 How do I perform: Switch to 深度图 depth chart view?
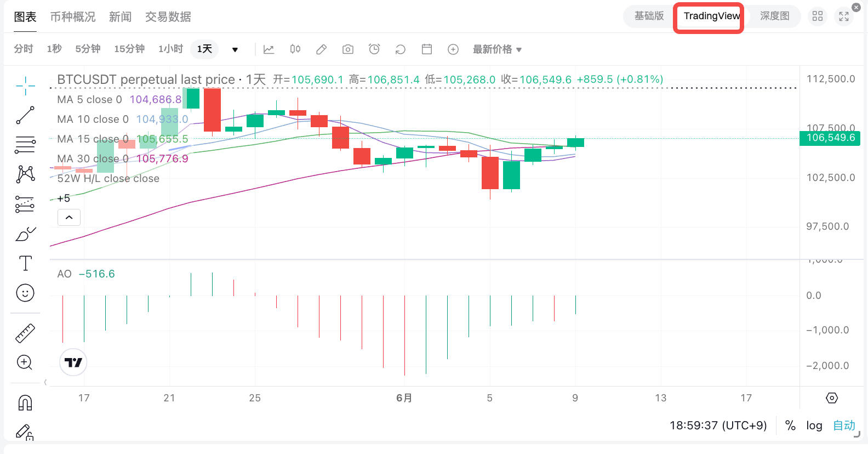(x=774, y=16)
